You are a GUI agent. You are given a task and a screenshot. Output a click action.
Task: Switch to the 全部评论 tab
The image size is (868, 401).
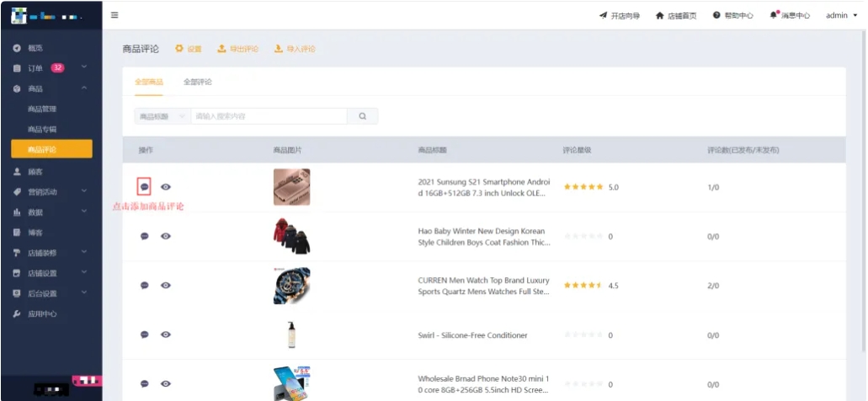click(x=198, y=82)
